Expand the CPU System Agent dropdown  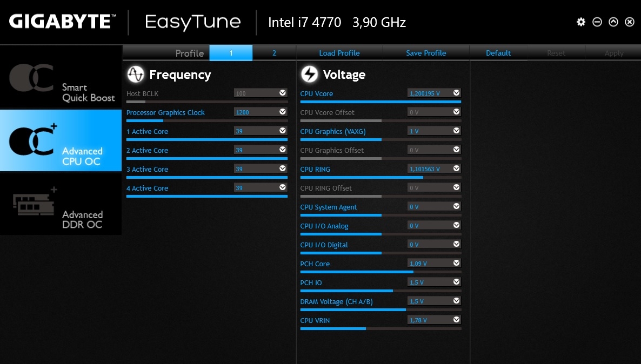pyautogui.click(x=457, y=206)
